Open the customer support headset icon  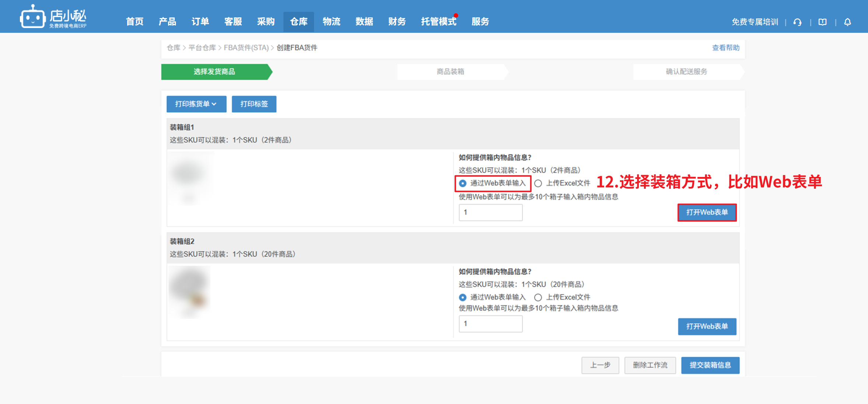[798, 22]
